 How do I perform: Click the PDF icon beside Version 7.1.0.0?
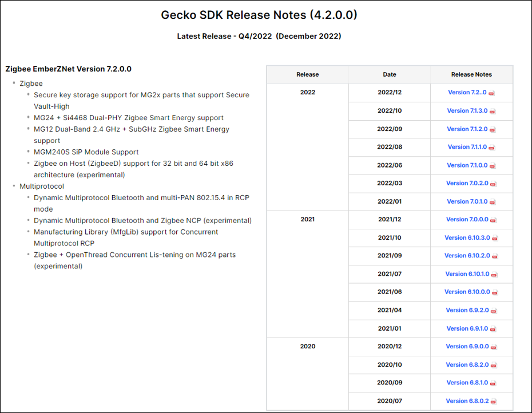pyautogui.click(x=493, y=166)
